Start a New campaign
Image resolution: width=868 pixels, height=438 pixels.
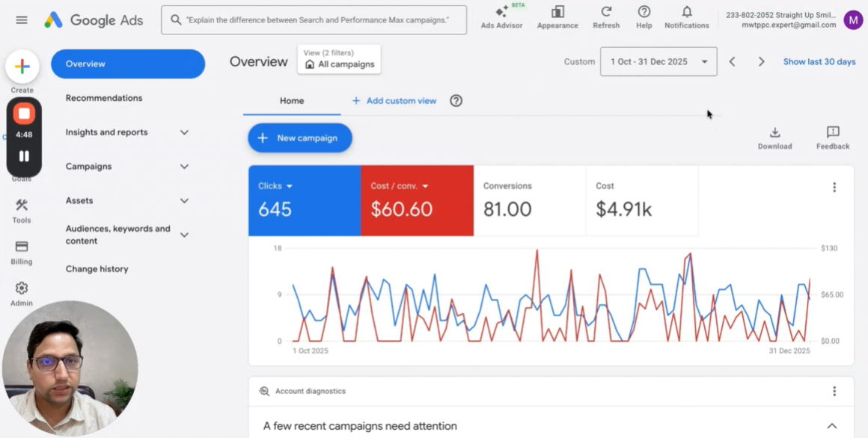299,138
